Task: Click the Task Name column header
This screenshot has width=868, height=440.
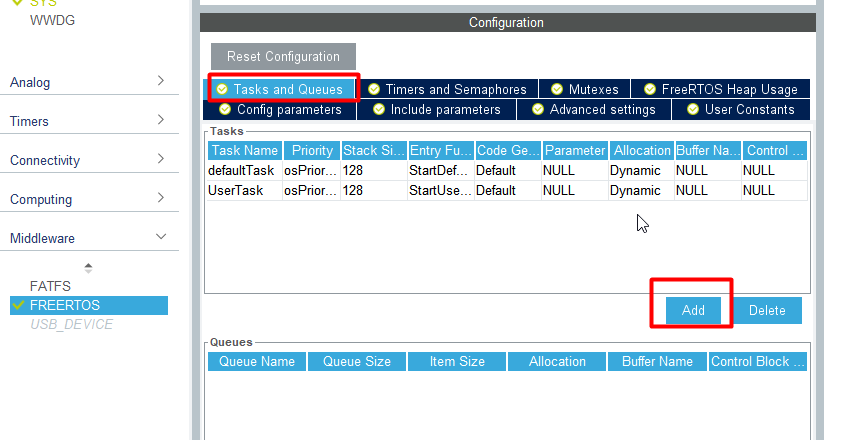Action: click(245, 151)
